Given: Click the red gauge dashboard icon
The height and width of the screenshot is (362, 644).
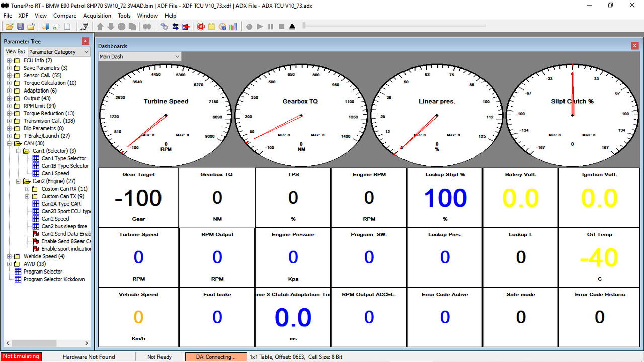Looking at the screenshot, I should pos(201,27).
